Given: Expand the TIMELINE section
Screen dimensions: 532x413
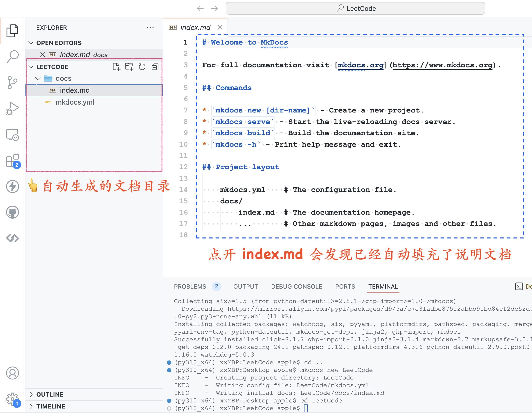Looking at the screenshot, I should tap(31, 406).
